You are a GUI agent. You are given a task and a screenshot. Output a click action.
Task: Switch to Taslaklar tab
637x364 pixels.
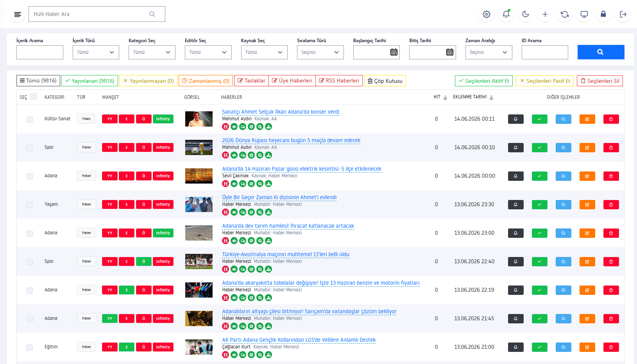tap(251, 81)
